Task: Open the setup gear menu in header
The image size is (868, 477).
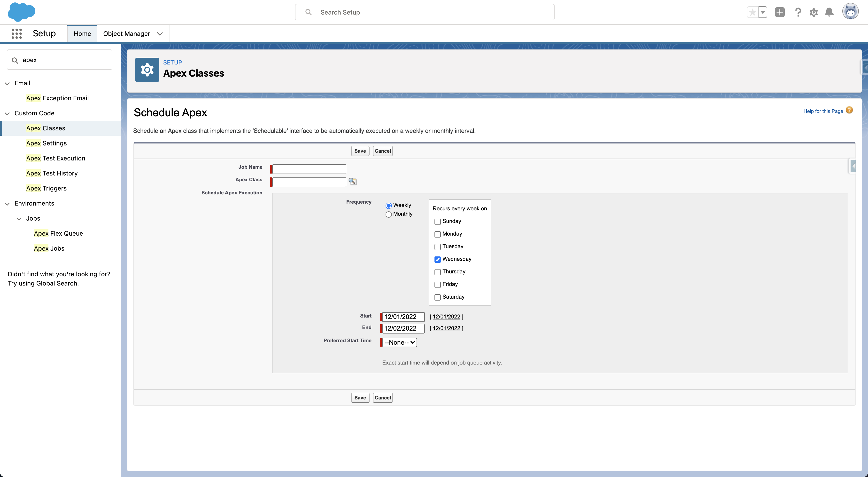Action: (x=814, y=12)
